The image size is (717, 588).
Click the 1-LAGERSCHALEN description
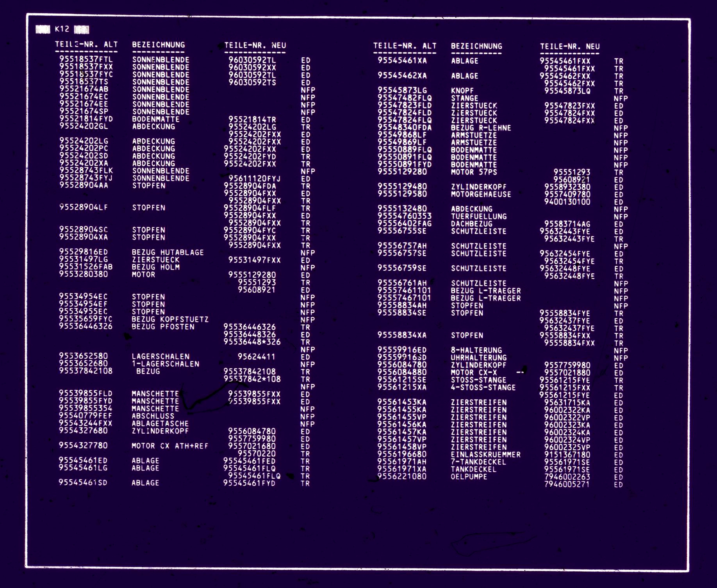click(166, 364)
